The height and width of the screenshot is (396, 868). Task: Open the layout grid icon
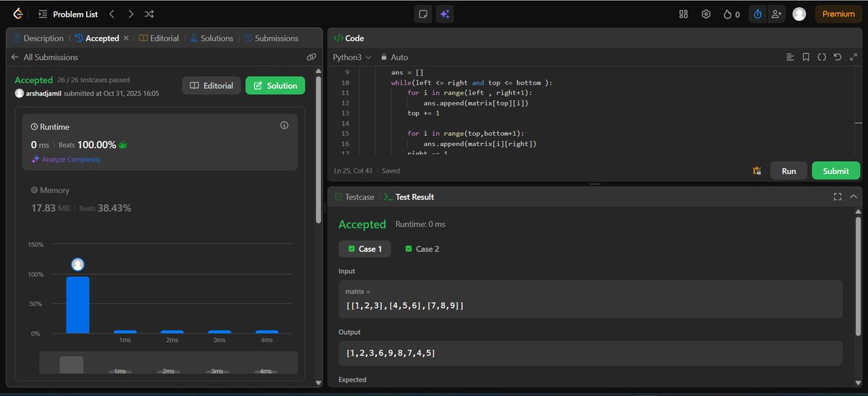click(684, 14)
